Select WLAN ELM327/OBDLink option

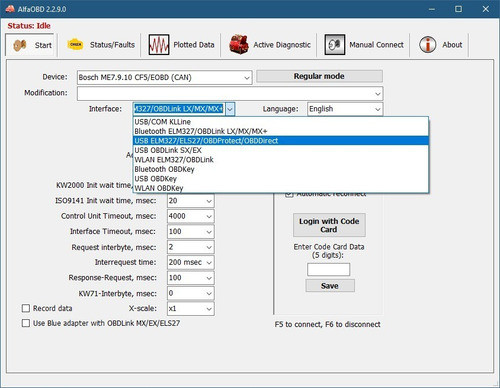click(x=281, y=160)
